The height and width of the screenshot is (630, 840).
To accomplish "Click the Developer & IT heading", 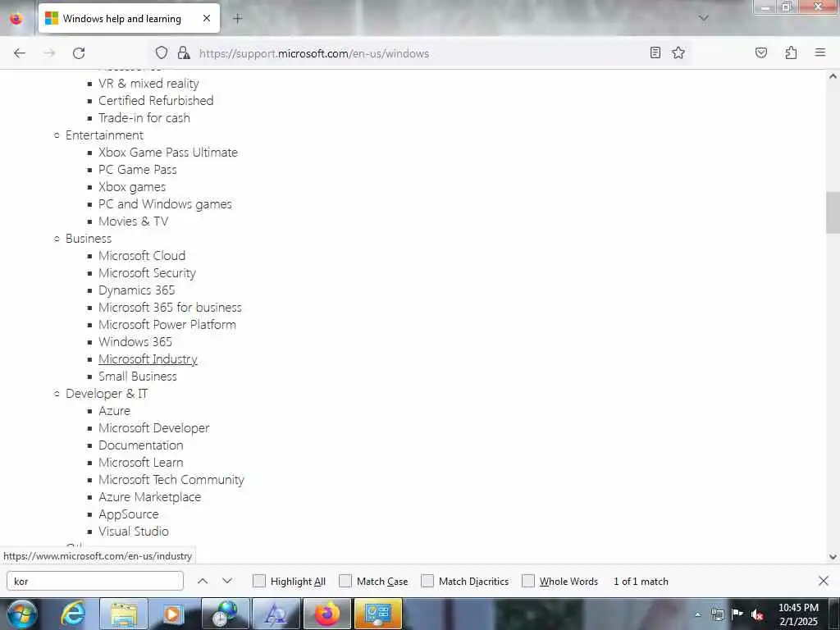I will coord(106,394).
